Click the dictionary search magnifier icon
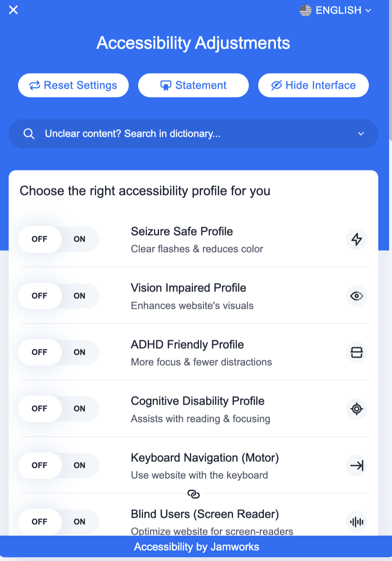The width and height of the screenshot is (392, 561). click(x=29, y=134)
